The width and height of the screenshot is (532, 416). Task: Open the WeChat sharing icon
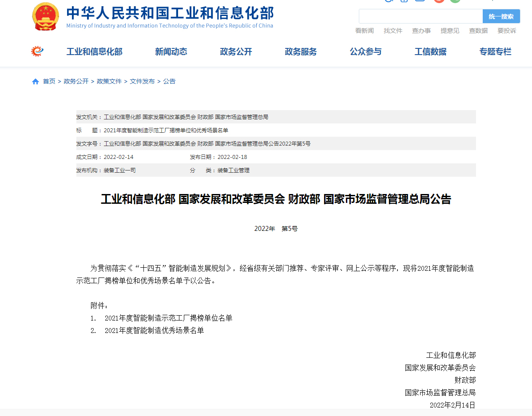tap(454, 1)
